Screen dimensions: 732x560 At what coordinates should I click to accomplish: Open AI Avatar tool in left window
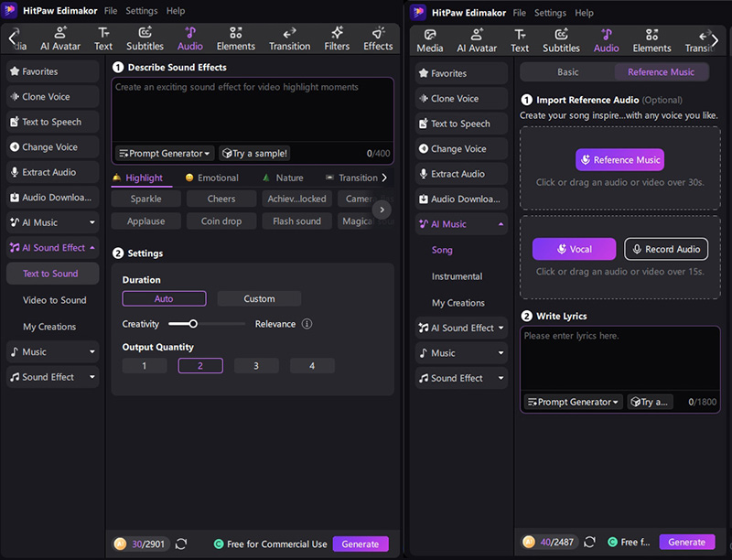click(x=60, y=38)
